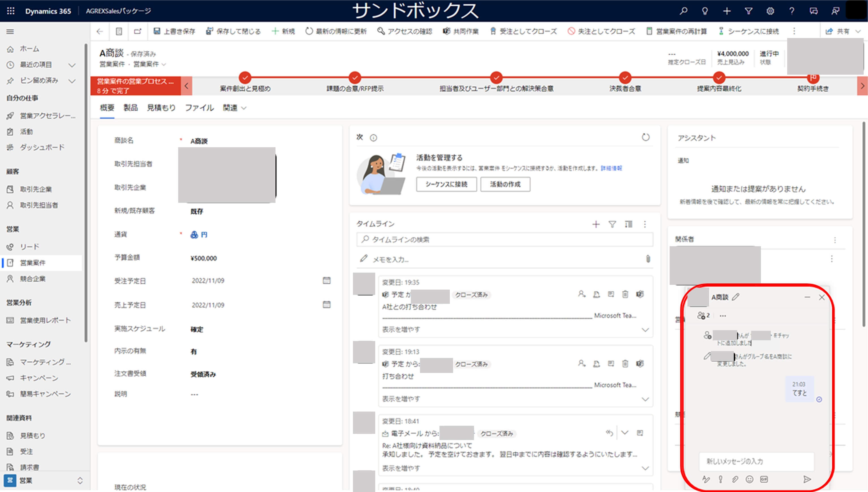Send chat message with arrow icon
The image size is (868, 492).
click(807, 479)
